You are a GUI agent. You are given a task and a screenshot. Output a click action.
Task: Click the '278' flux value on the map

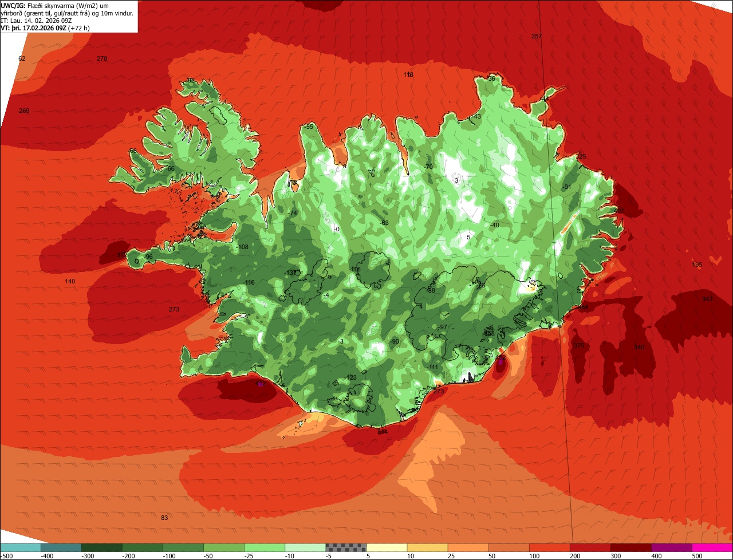click(102, 58)
